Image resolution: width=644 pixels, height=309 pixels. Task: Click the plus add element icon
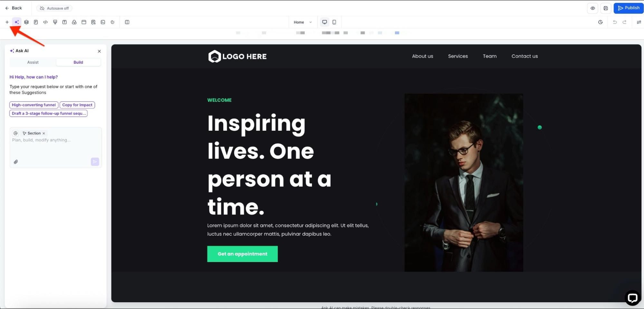point(7,22)
